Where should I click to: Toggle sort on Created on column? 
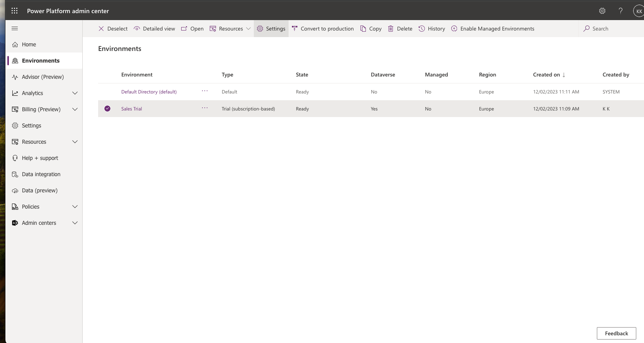point(549,75)
